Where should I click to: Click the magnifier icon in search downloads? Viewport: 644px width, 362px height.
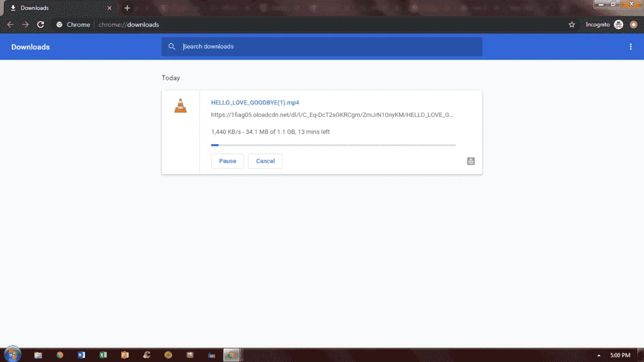[172, 47]
